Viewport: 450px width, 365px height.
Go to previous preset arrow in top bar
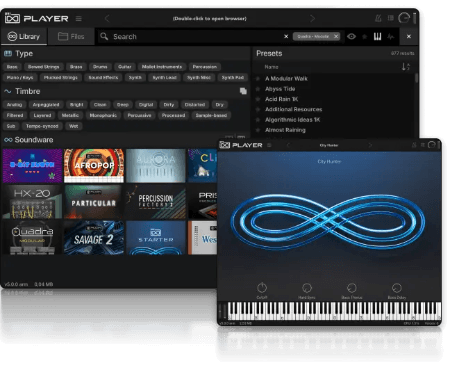coord(107,18)
